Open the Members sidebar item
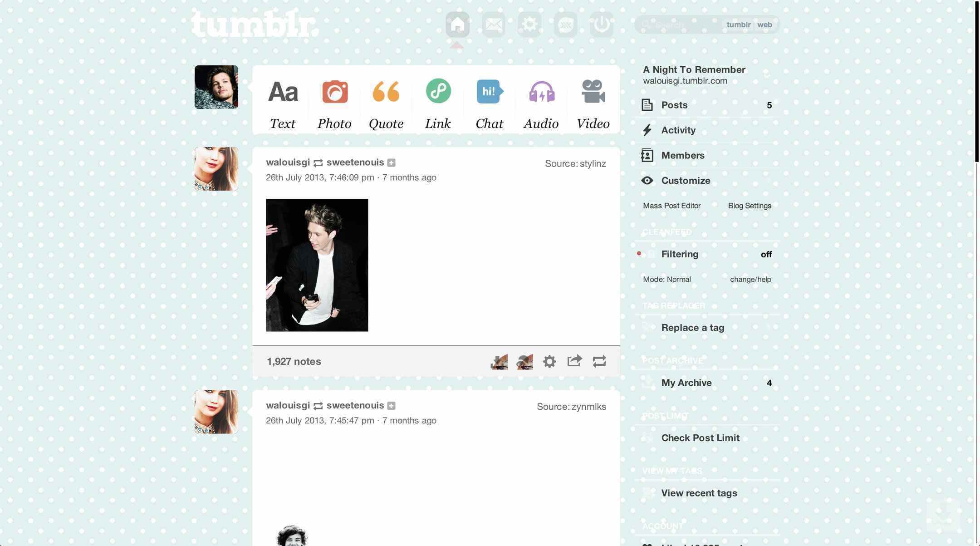 pos(706,156)
